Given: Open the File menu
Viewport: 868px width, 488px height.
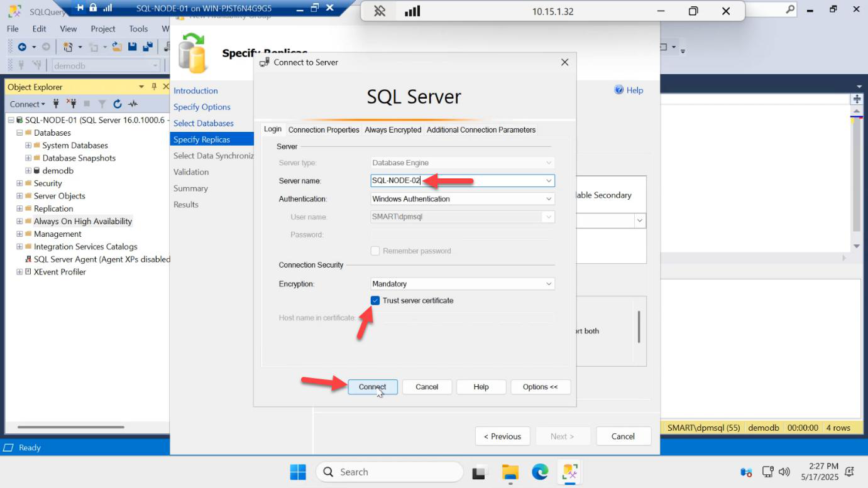Looking at the screenshot, I should (x=13, y=29).
